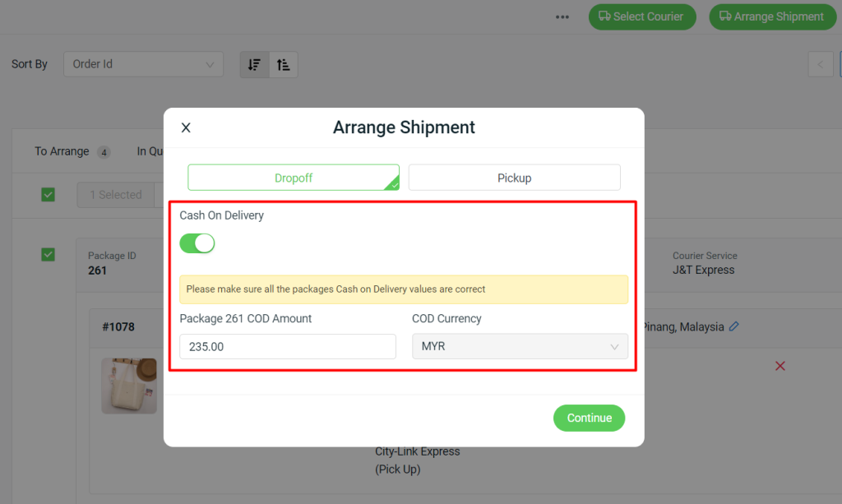Click the three-dots more options icon
This screenshot has height=504, width=842.
[562, 16]
